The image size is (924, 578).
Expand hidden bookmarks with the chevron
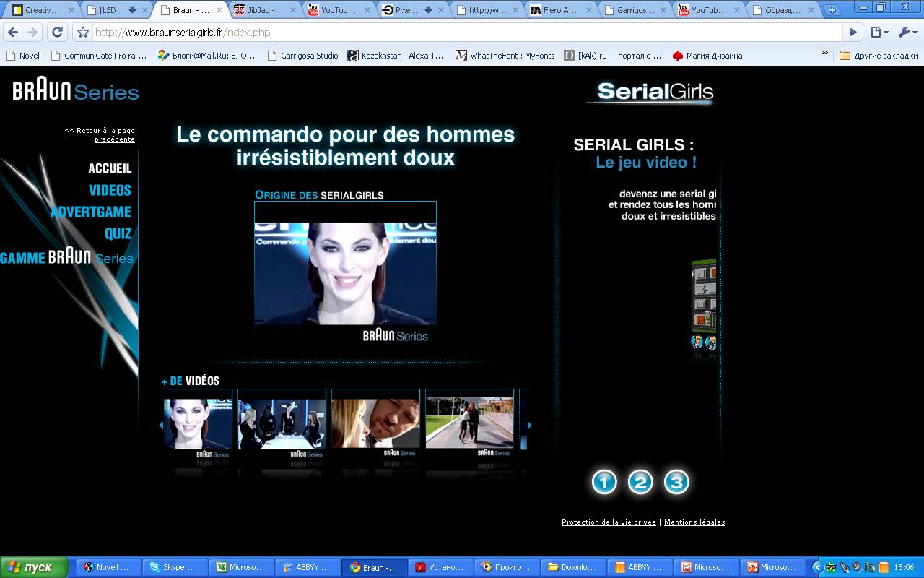[x=825, y=53]
